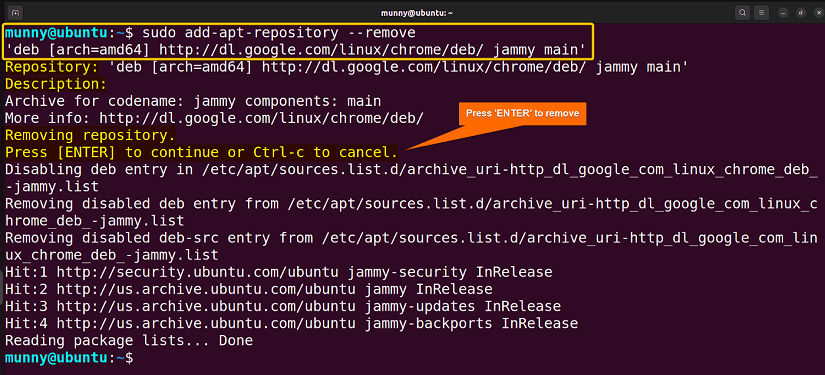
Task: Click the Press [ENTER] to continue line
Action: (x=201, y=153)
